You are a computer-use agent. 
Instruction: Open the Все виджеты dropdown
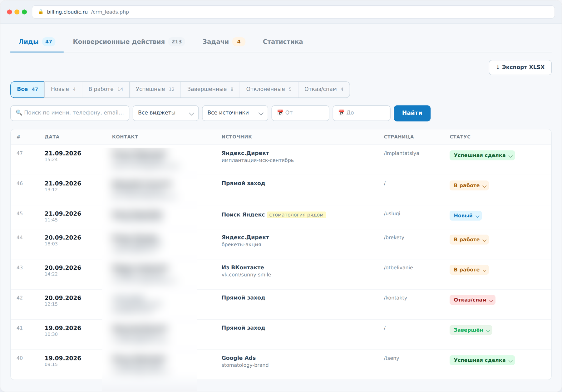pyautogui.click(x=165, y=113)
